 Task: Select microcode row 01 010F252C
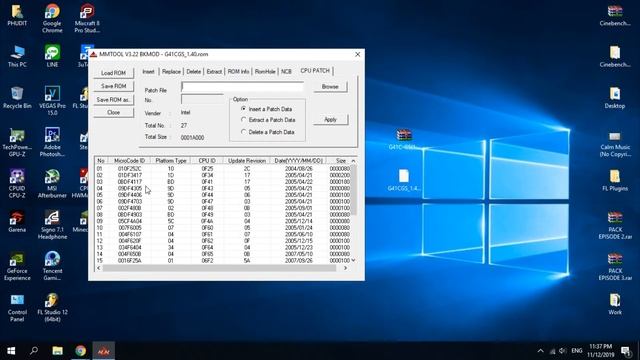click(x=223, y=168)
